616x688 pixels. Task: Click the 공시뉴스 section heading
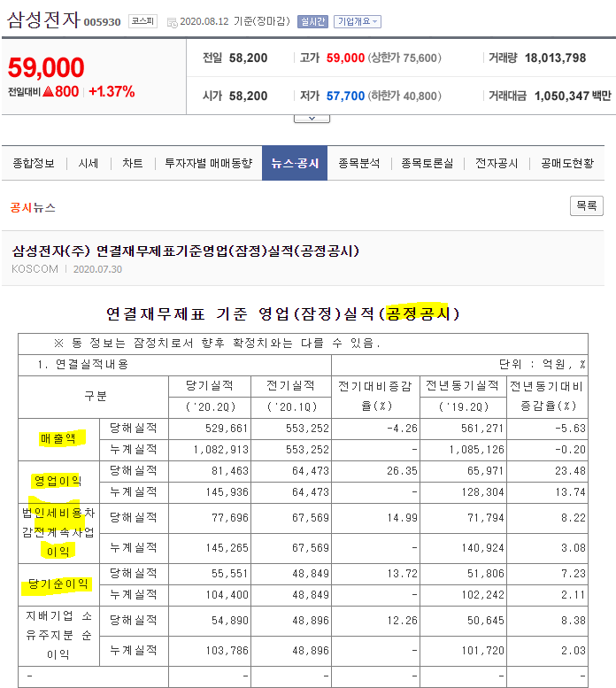33,207
